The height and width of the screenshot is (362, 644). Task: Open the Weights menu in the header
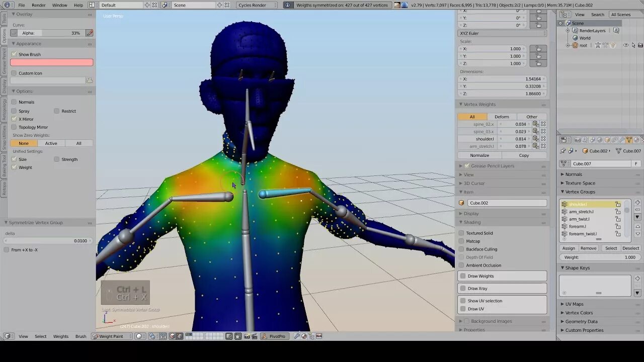click(x=60, y=336)
